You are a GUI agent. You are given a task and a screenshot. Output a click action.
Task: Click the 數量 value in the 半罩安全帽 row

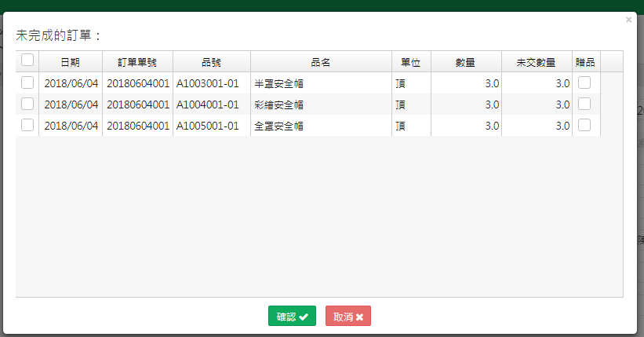(x=492, y=83)
